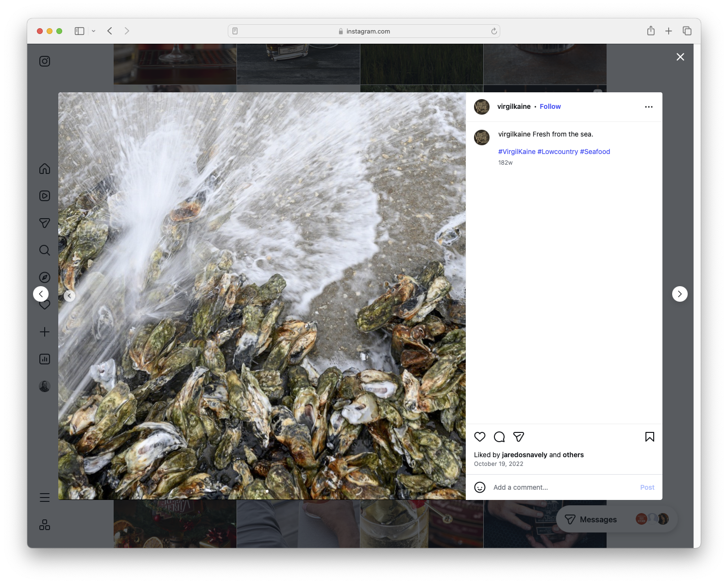
Task: Follow virgilkaine
Action: tap(550, 106)
